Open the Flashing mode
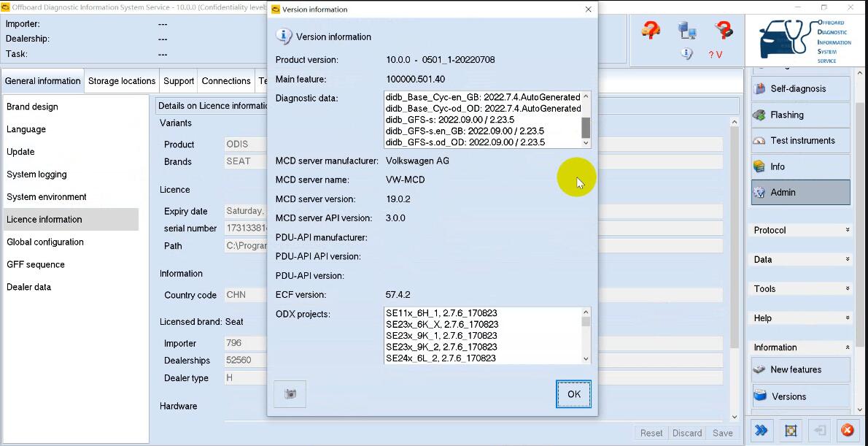The width and height of the screenshot is (868, 446). tap(800, 115)
